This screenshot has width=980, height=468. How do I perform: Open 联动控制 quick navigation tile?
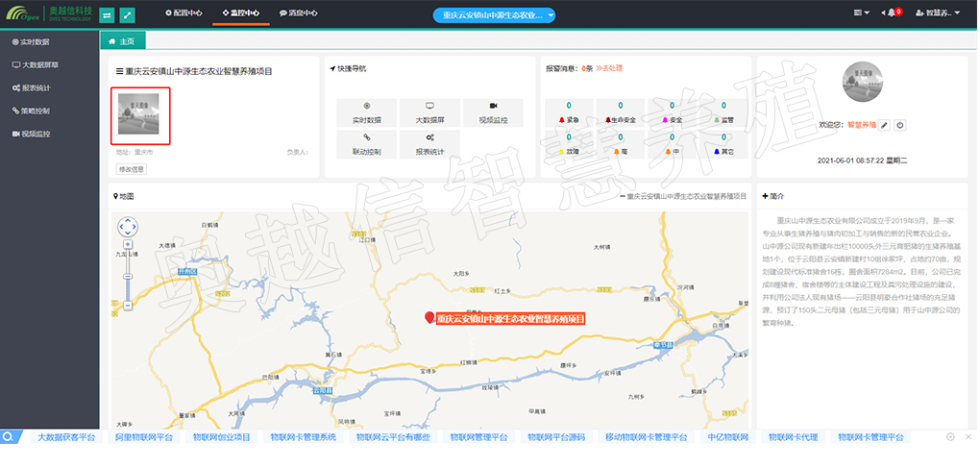(x=367, y=144)
